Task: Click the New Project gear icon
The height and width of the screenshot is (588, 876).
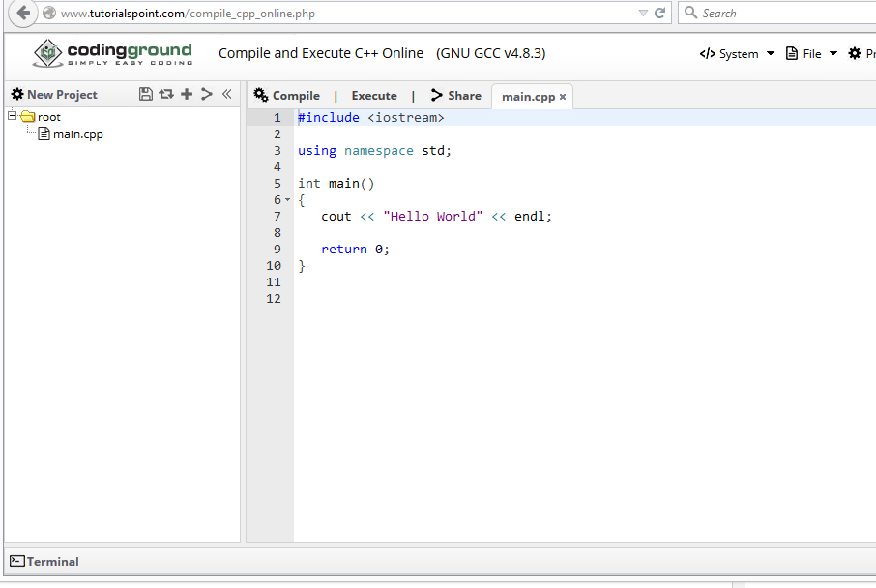Action: coord(15,94)
